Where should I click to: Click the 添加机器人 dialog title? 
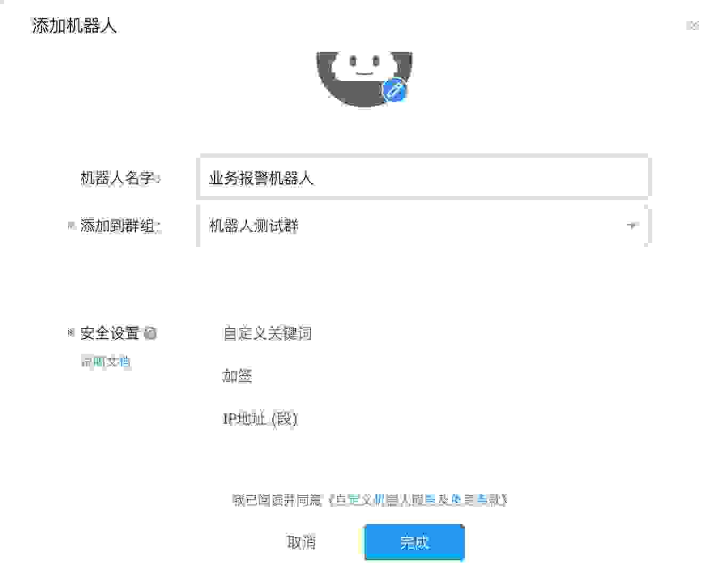(x=74, y=26)
